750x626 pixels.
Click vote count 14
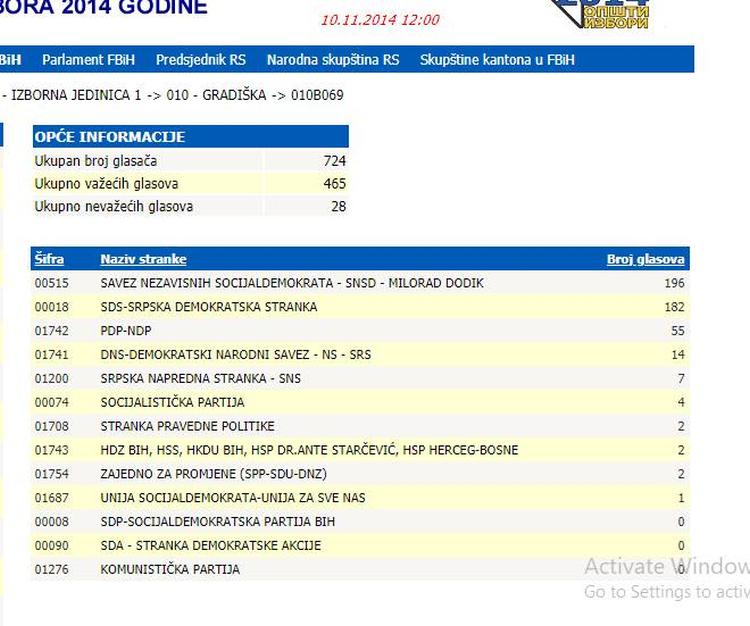pyautogui.click(x=678, y=355)
